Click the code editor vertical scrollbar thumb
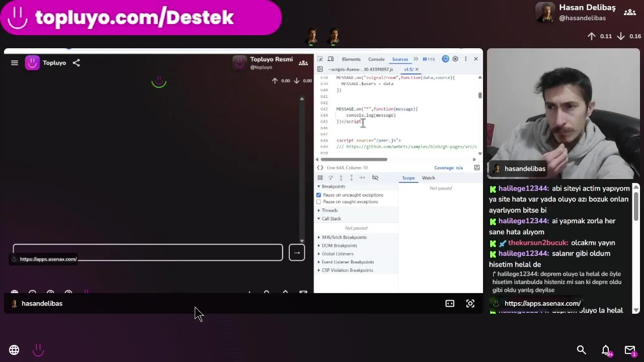The height and width of the screenshot is (362, 644). 480,95
